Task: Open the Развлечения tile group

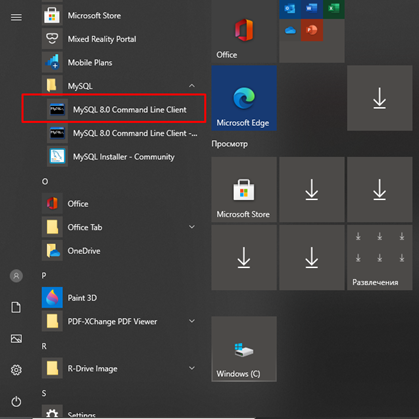Action: tap(380, 257)
